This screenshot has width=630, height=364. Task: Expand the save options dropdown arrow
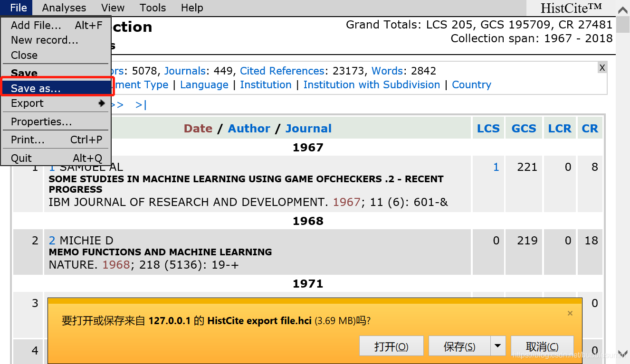[x=497, y=346]
